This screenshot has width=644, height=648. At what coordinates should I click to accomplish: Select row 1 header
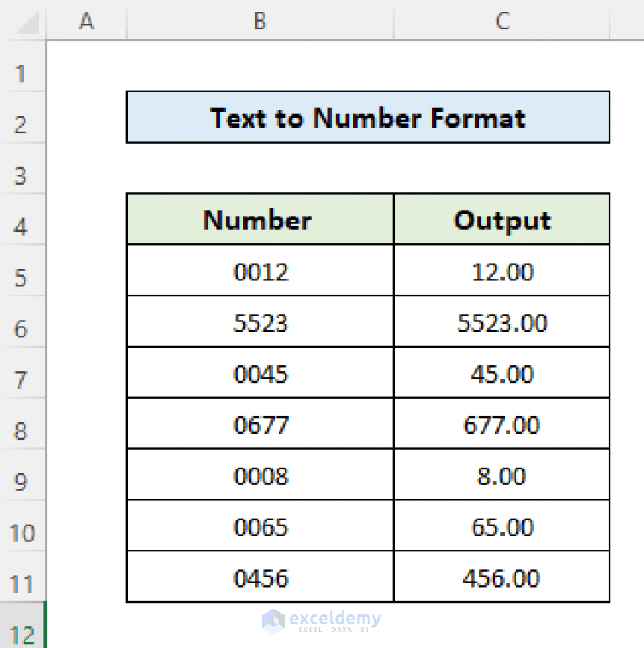[23, 66]
